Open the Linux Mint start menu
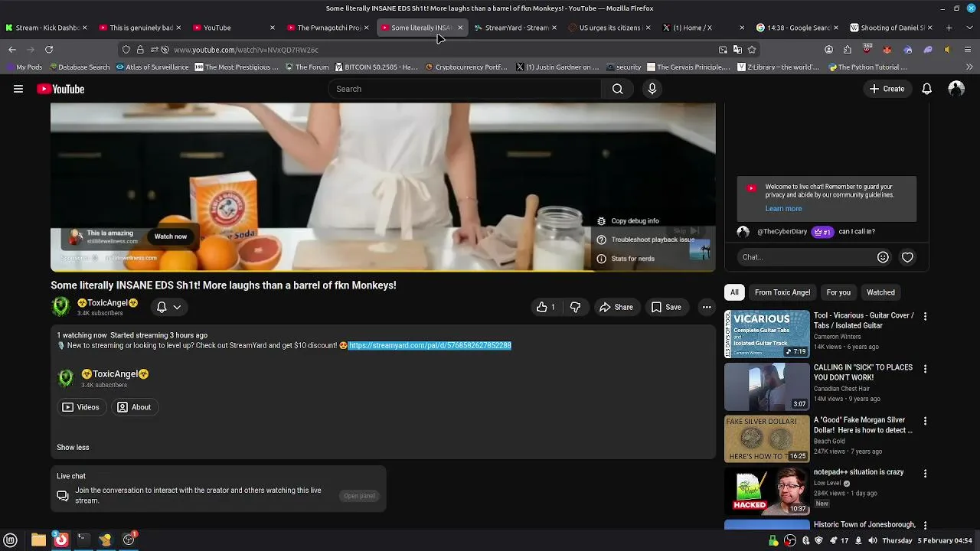This screenshot has width=980, height=551. [x=11, y=540]
